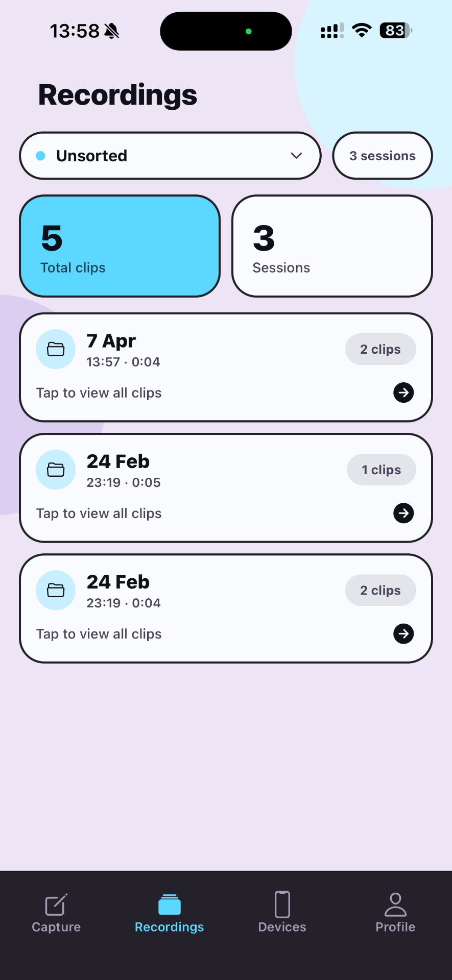Screen dimensions: 452x980
Task: Switch to the Devices tab
Action: (x=282, y=913)
